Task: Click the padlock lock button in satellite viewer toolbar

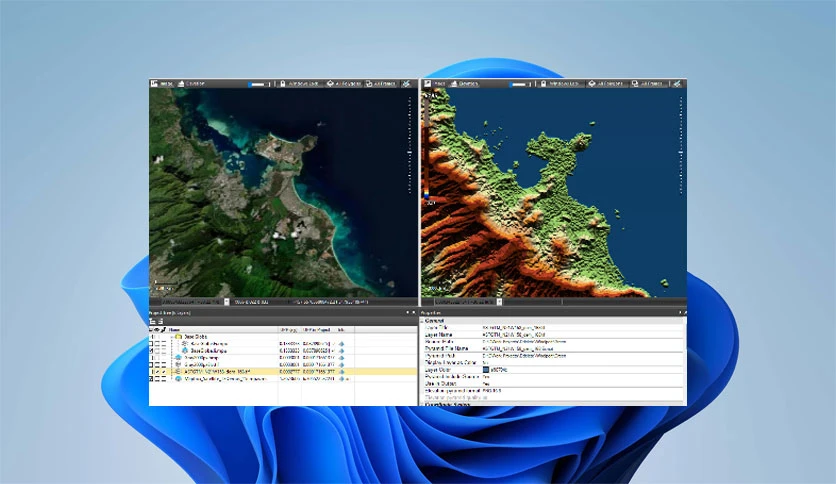Action: click(283, 84)
